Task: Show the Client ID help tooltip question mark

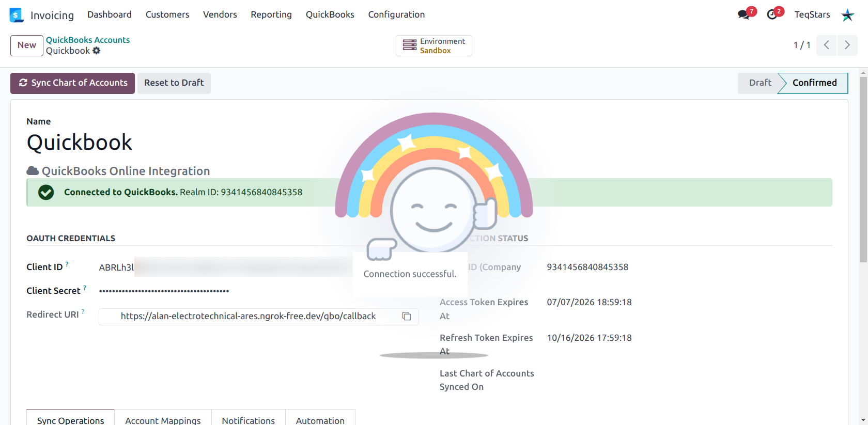Action: (x=67, y=264)
